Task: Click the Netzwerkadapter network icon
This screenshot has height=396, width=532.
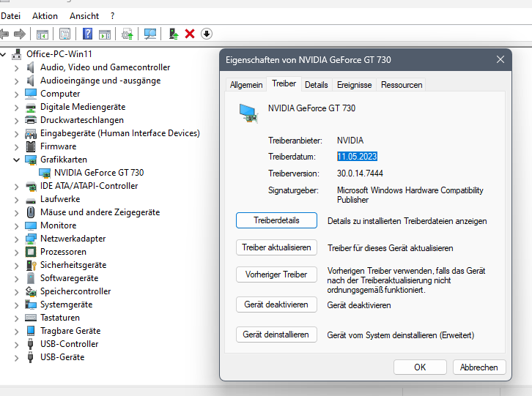Action: click(x=31, y=239)
